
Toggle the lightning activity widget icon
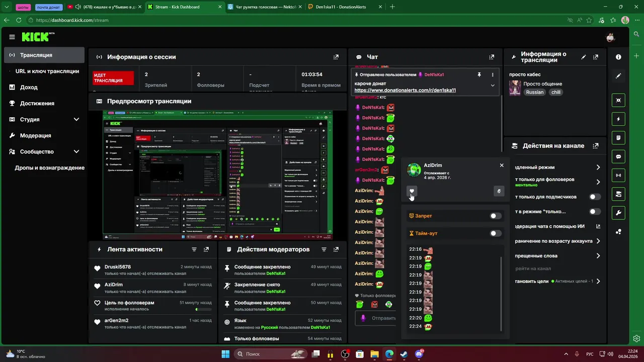click(618, 119)
